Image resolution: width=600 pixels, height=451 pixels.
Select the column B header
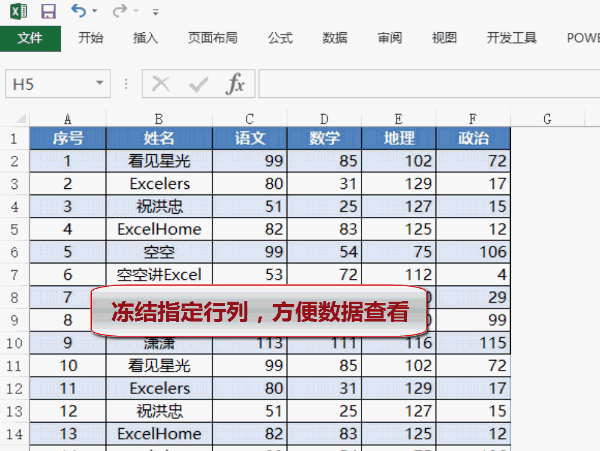tap(159, 119)
